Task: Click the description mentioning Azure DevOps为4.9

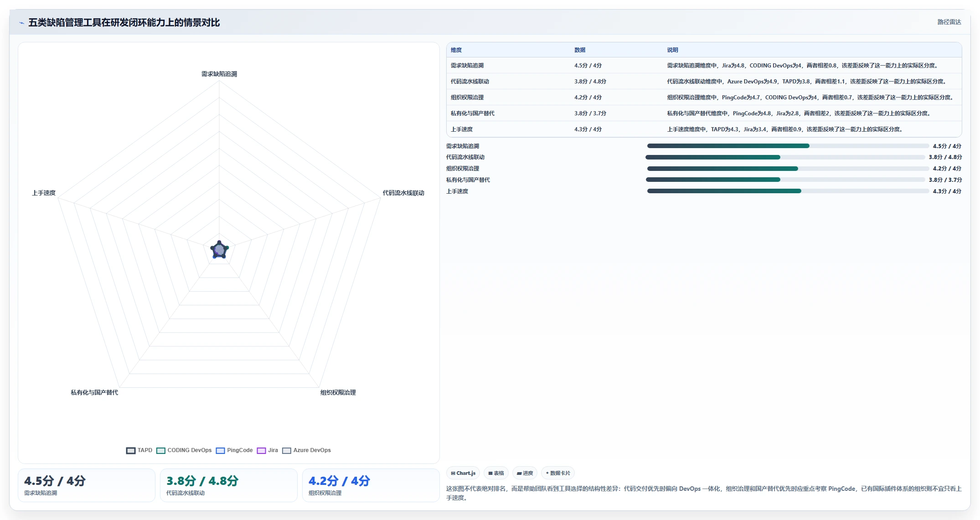Action: pos(807,82)
